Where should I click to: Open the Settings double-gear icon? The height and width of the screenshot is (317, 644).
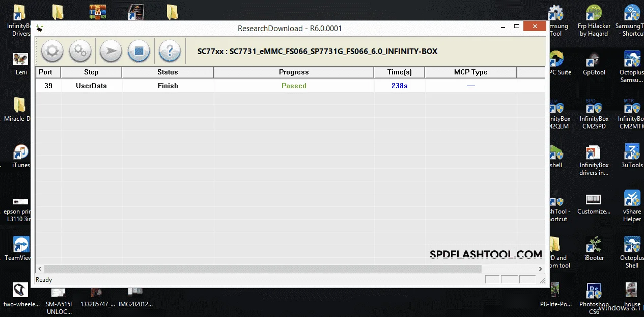pyautogui.click(x=80, y=51)
